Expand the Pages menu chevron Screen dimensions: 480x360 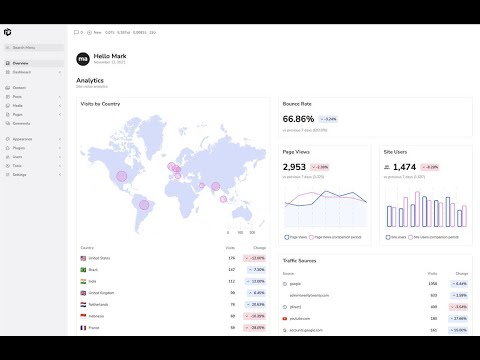60,115
